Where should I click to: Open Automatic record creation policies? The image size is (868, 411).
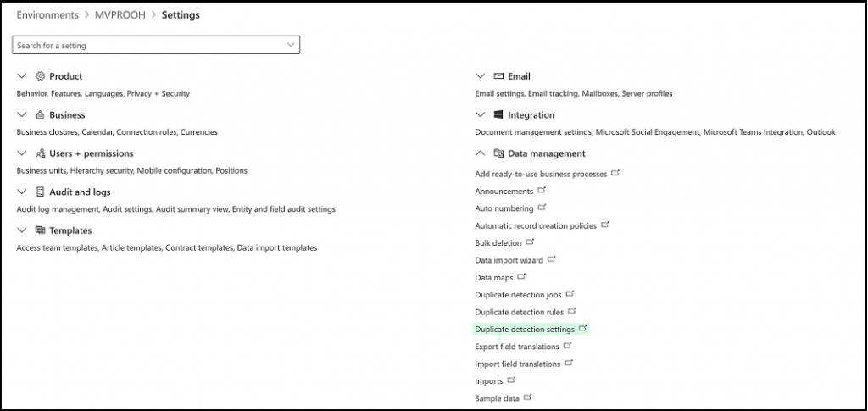536,225
